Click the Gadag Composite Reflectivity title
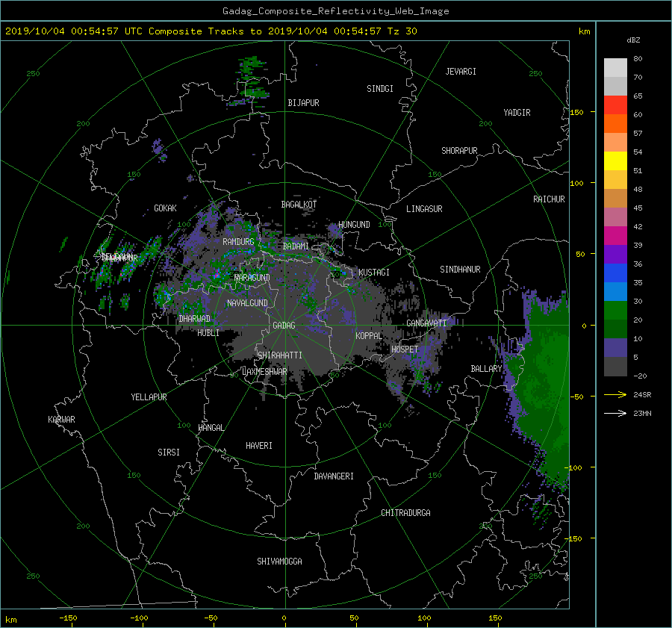Viewport: 672px width, 628px height. pos(336,11)
